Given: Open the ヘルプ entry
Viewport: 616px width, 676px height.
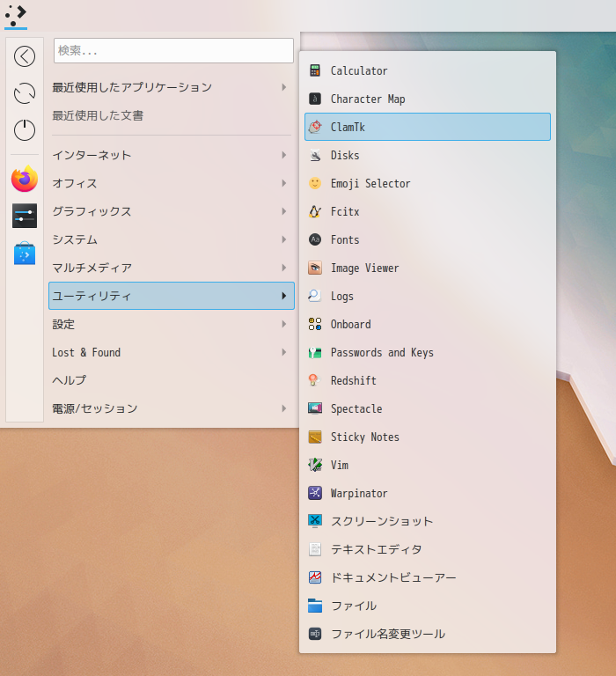Looking at the screenshot, I should coord(172,380).
